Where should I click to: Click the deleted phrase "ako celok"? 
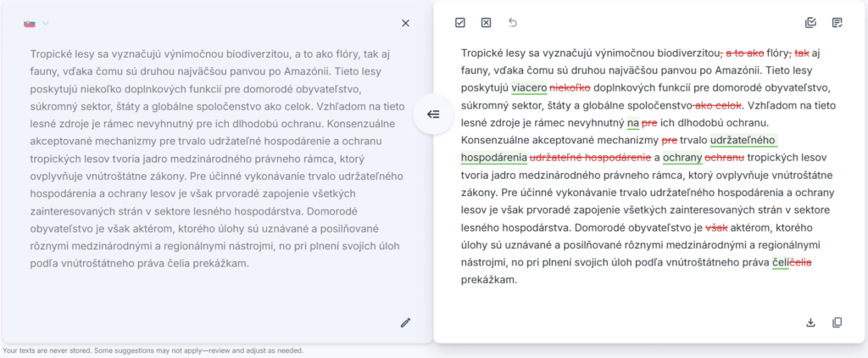coord(719,105)
